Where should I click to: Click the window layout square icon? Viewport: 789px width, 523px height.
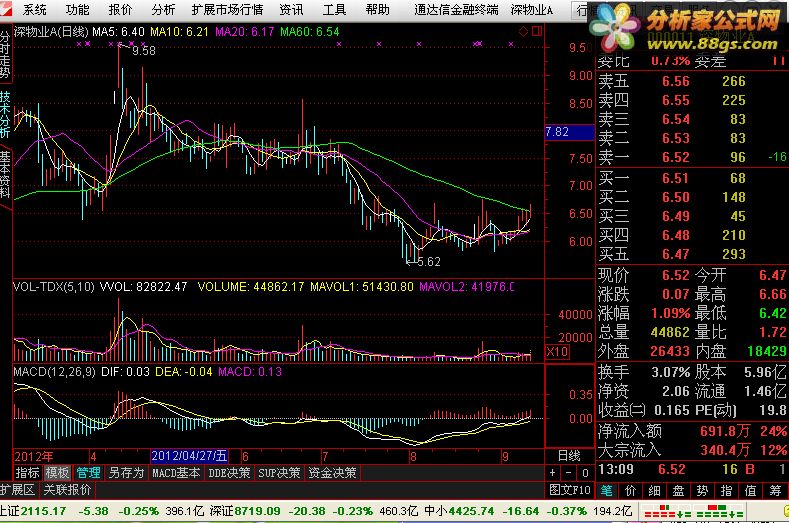point(537,31)
